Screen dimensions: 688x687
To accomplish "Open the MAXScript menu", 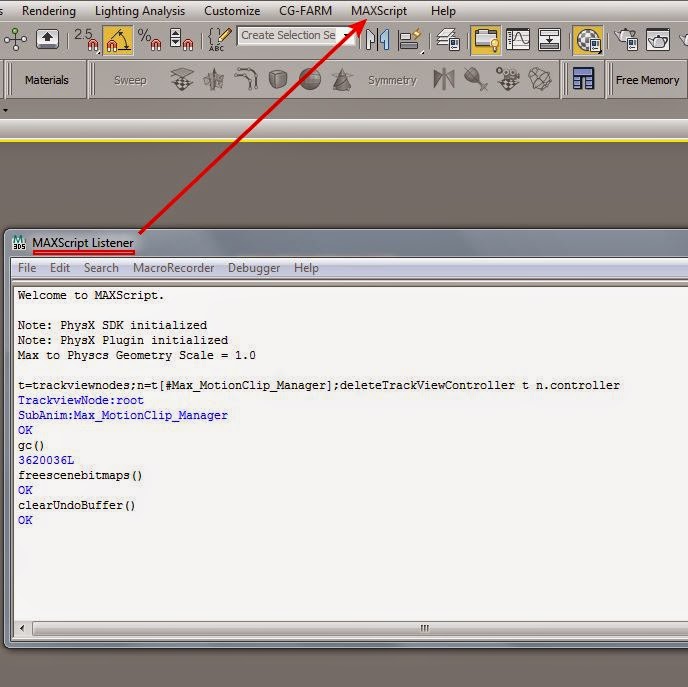I will click(379, 11).
